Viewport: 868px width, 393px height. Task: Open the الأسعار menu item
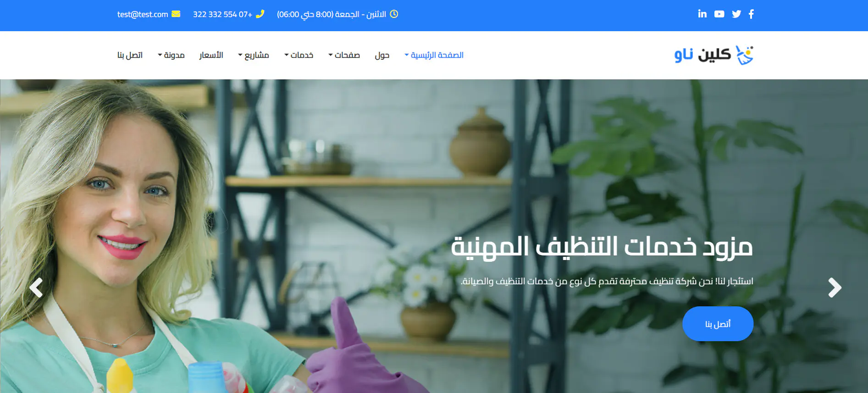point(211,55)
